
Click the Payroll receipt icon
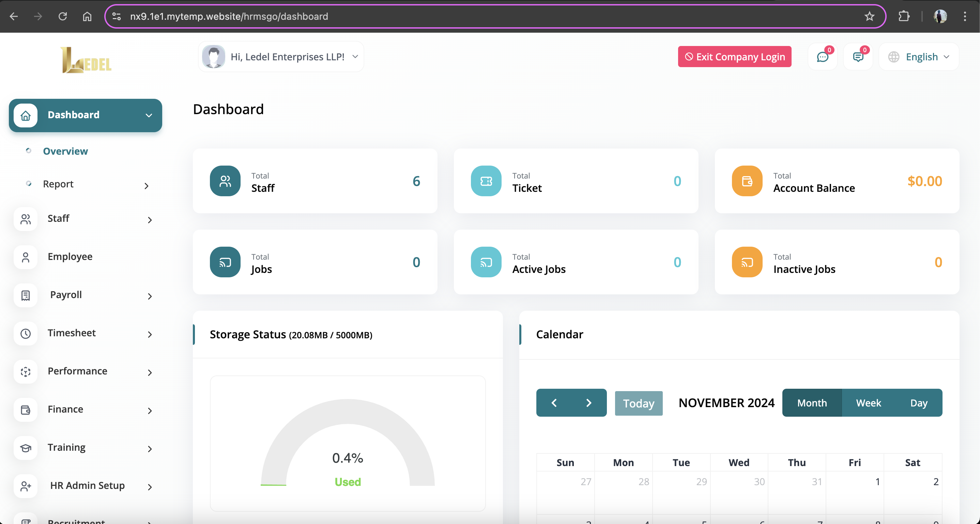pyautogui.click(x=26, y=295)
